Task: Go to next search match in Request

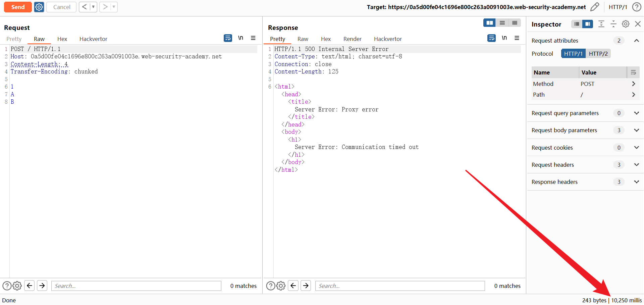Action: tap(42, 286)
